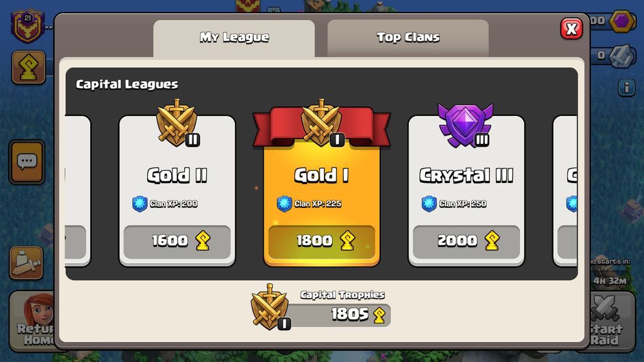Viewport: 644px width, 362px height.
Task: Tap the purple capital gold hexagon icon
Action: coord(622,21)
